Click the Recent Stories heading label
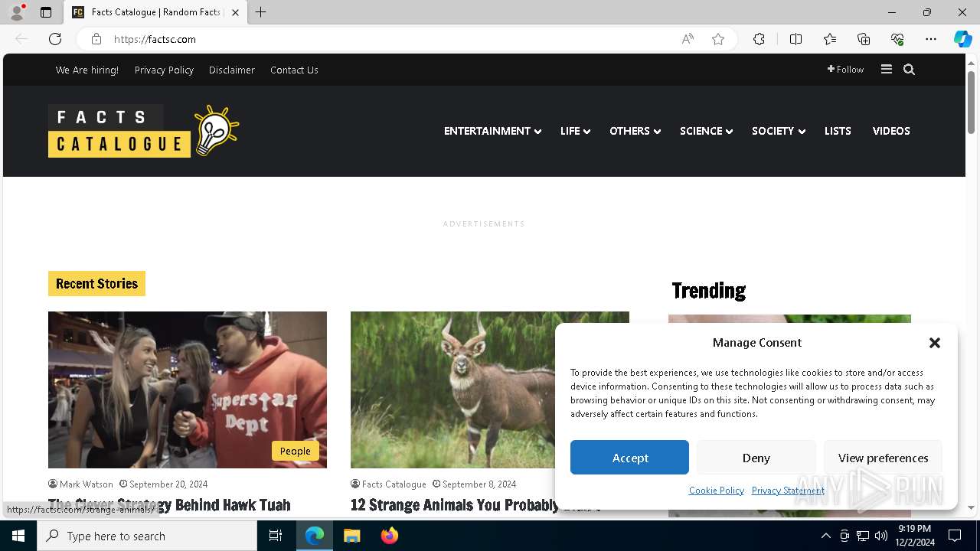Viewport: 980px width, 551px height. pyautogui.click(x=96, y=284)
